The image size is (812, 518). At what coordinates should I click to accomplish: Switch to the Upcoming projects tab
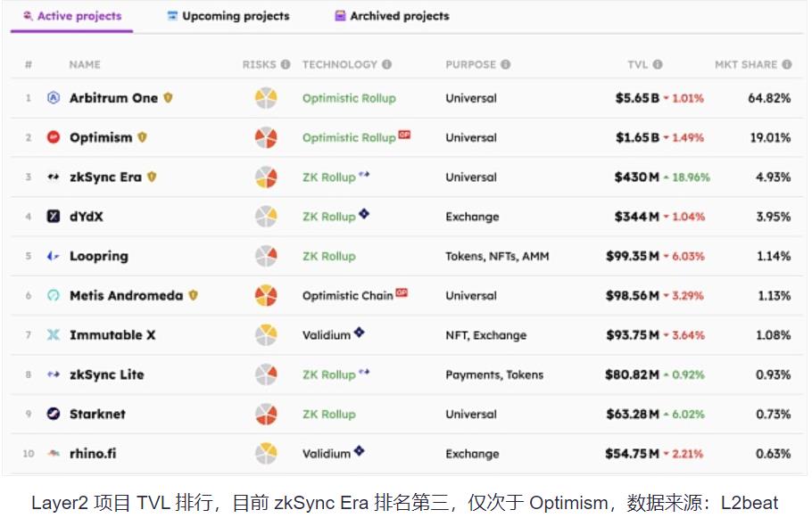click(x=228, y=16)
